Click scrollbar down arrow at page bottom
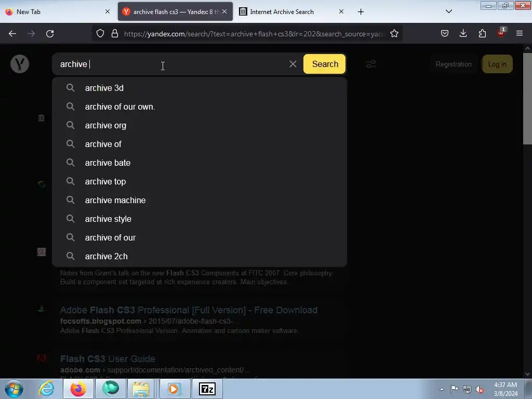Screen dimensions: 532x399 527,374
